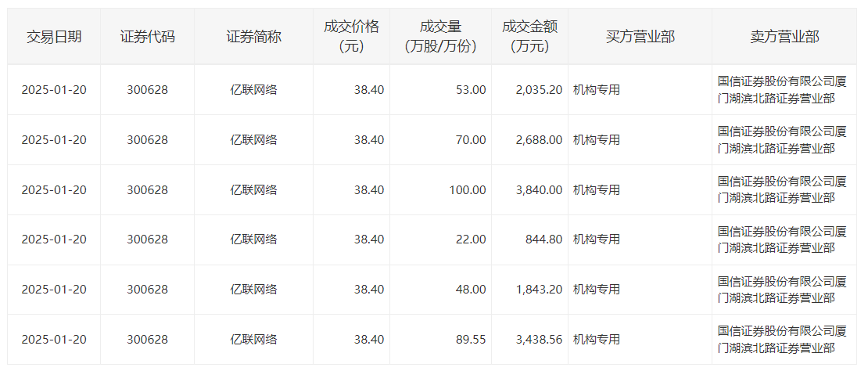The height and width of the screenshot is (371, 868).
Task: Click the 48.00 volume cell
Action: pyautogui.click(x=471, y=290)
